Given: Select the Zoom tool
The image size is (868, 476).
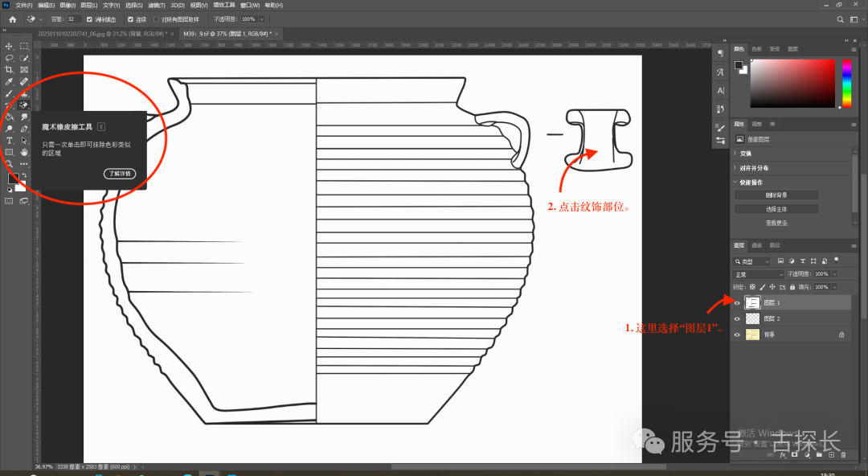Looking at the screenshot, I should 9,164.
